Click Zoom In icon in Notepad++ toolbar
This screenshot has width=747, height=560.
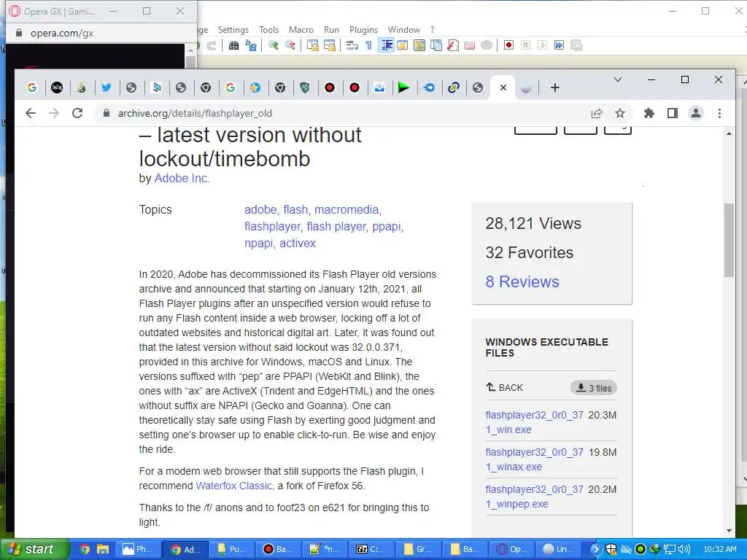pos(274,45)
